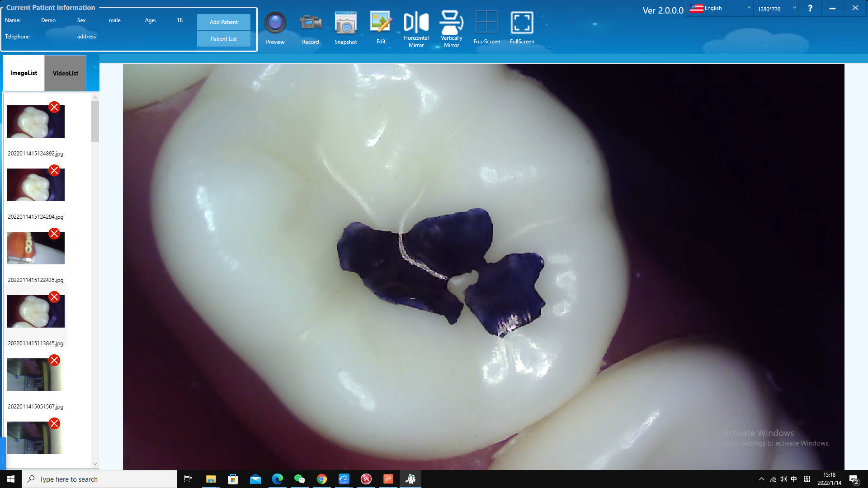Switch to the VideoList tab
This screenshot has width=868, height=488.
click(66, 73)
